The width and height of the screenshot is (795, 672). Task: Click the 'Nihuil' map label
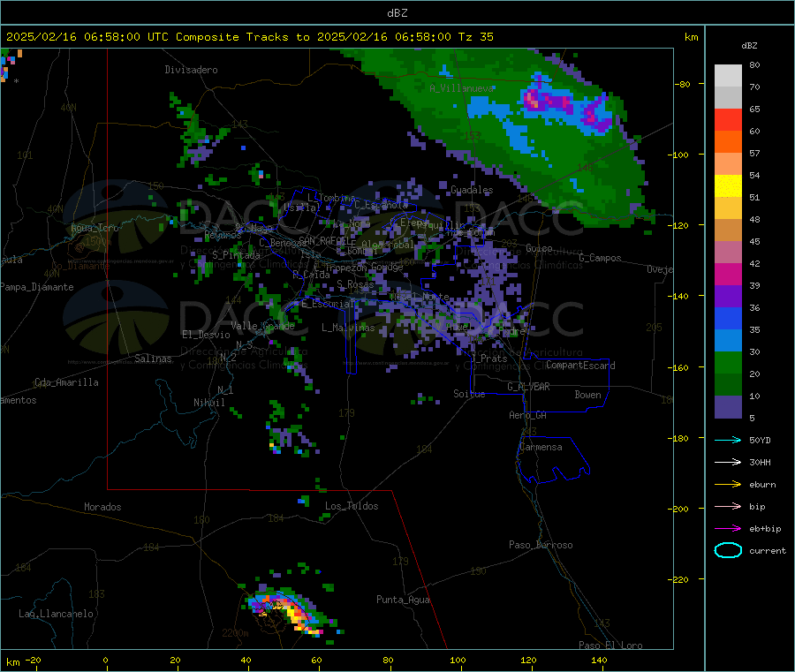[209, 403]
